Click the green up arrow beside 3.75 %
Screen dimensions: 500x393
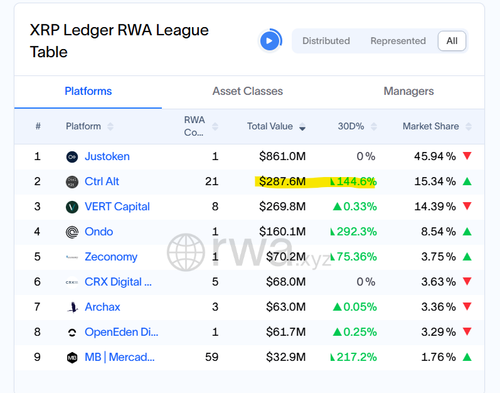(x=467, y=256)
